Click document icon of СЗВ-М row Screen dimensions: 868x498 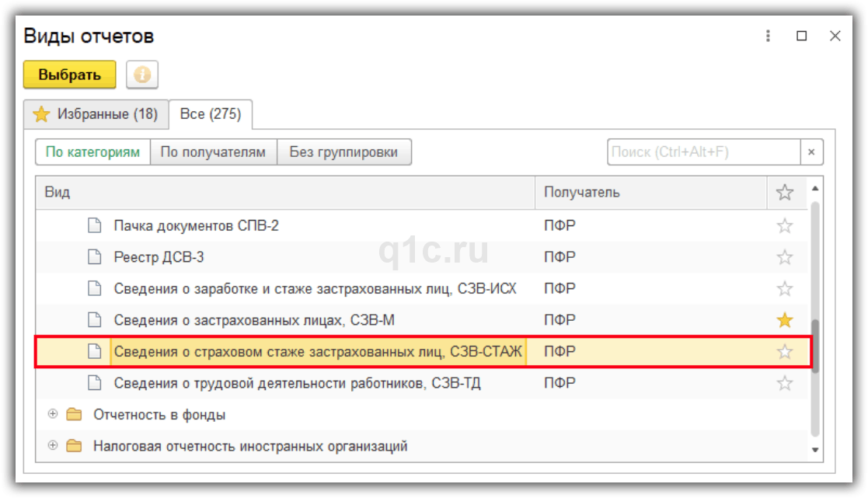point(95,320)
